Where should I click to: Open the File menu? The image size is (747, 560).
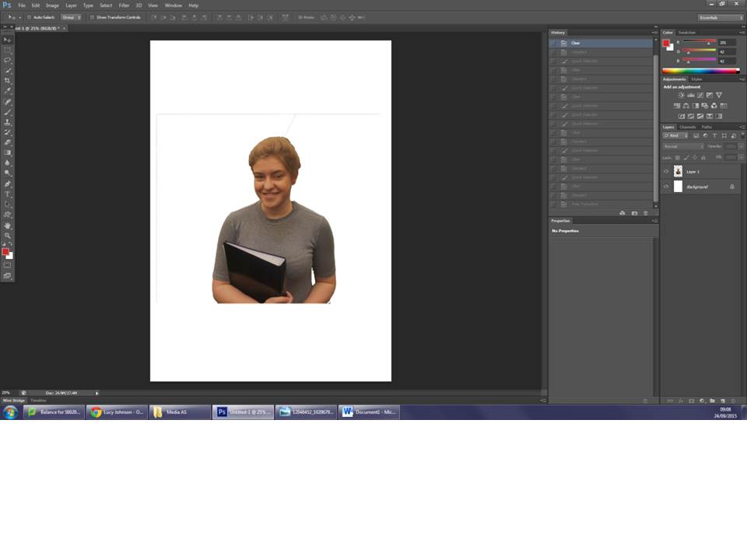point(22,5)
